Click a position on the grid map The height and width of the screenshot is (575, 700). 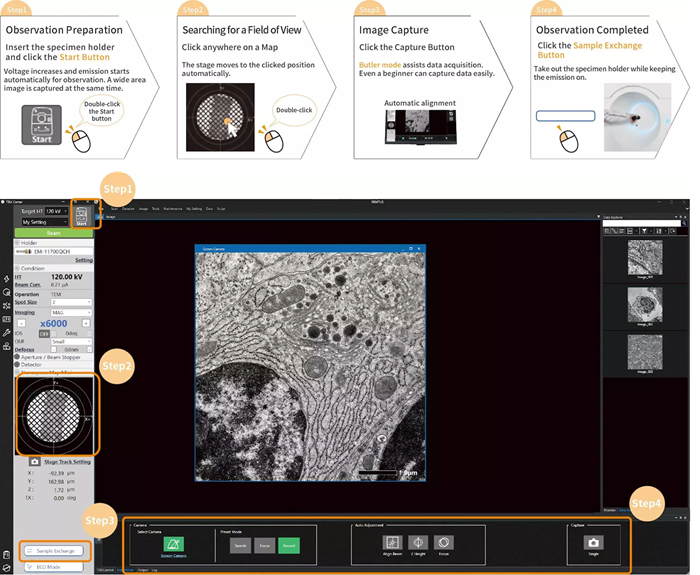54,415
